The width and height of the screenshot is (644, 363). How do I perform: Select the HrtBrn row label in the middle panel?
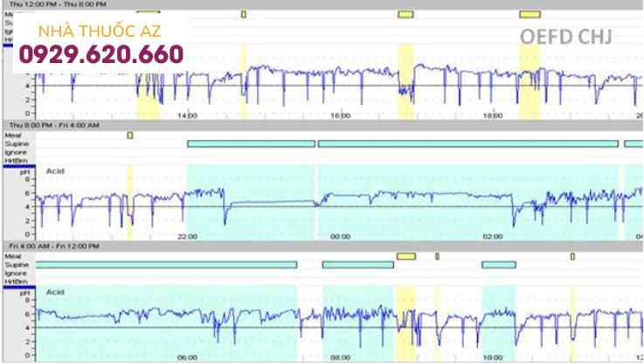click(x=16, y=159)
